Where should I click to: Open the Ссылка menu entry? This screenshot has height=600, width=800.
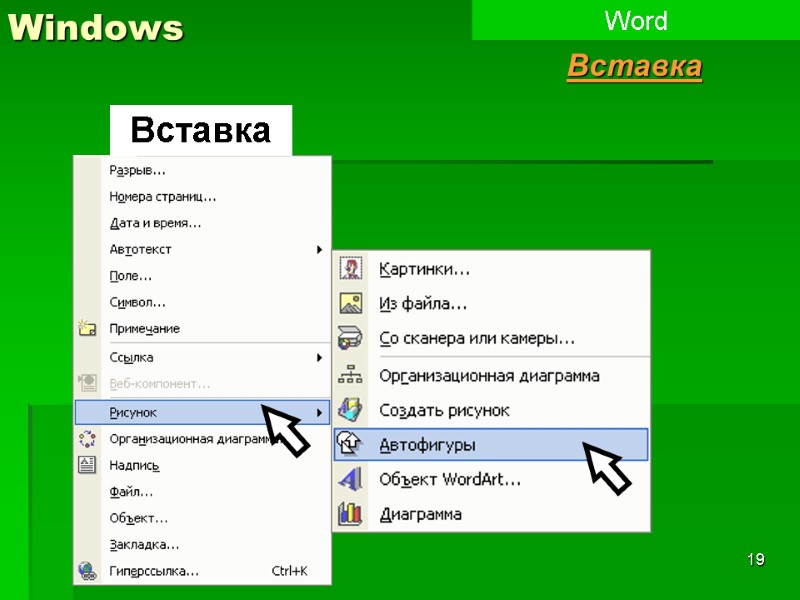tap(203, 357)
